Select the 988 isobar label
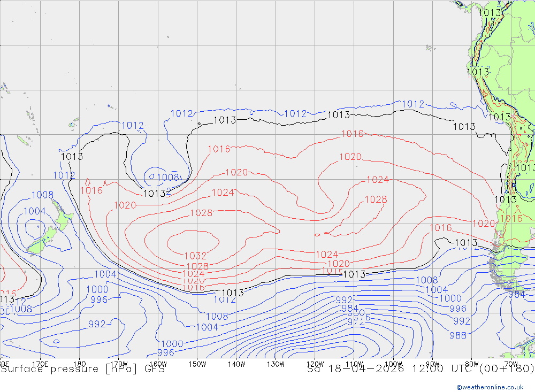 [x=458, y=336]
